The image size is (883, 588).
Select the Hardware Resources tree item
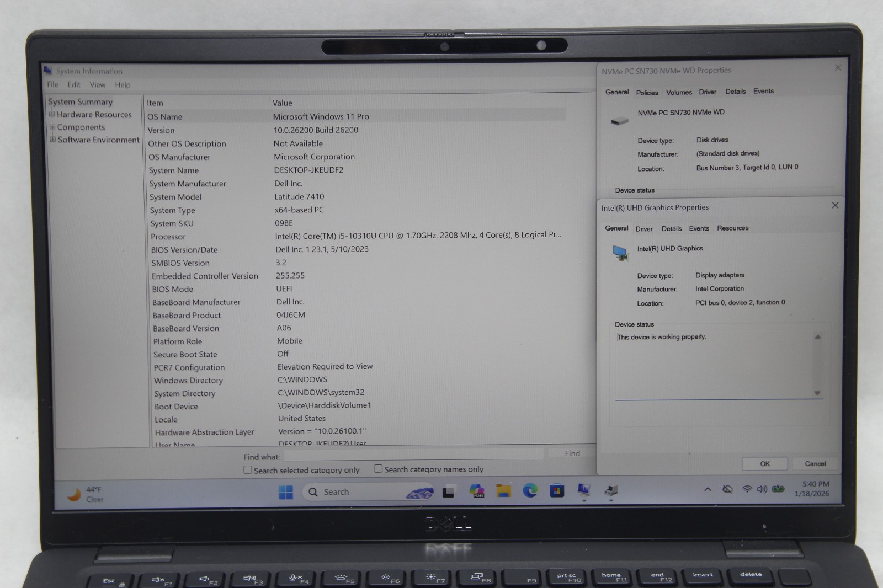tap(94, 115)
